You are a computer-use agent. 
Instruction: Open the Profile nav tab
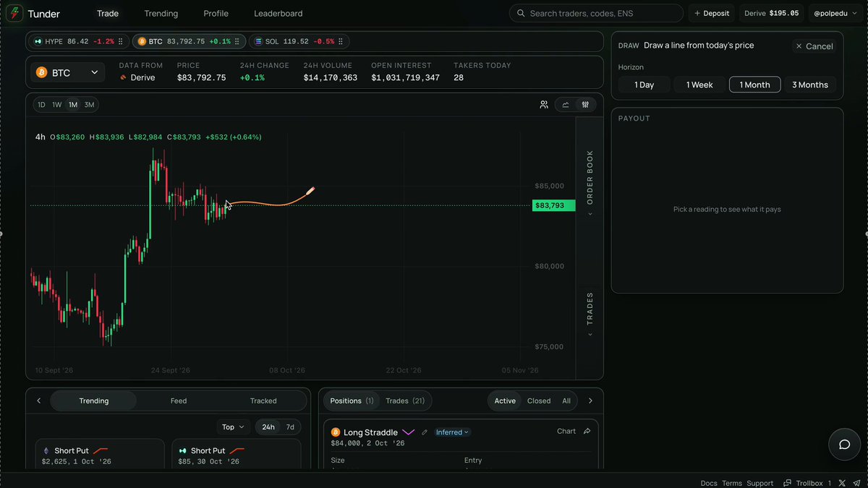click(x=216, y=14)
